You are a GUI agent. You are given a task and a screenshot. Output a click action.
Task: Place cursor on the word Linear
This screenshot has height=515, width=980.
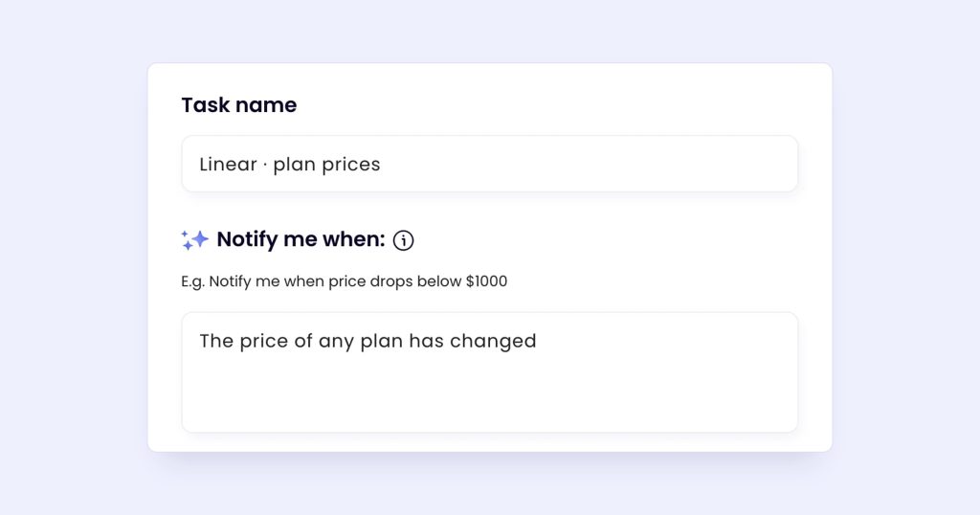[228, 165]
